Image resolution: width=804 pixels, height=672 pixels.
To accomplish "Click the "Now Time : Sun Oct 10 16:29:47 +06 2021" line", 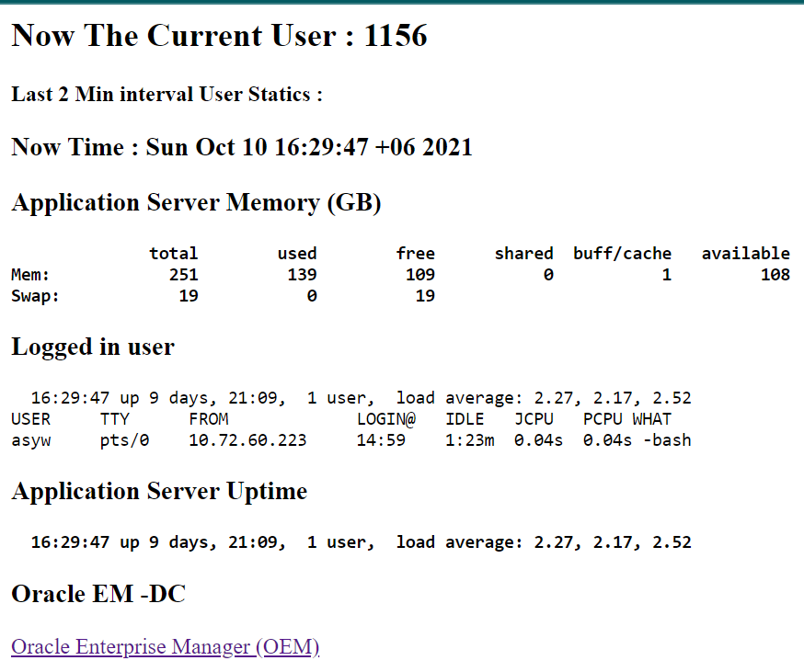I will click(x=242, y=147).
